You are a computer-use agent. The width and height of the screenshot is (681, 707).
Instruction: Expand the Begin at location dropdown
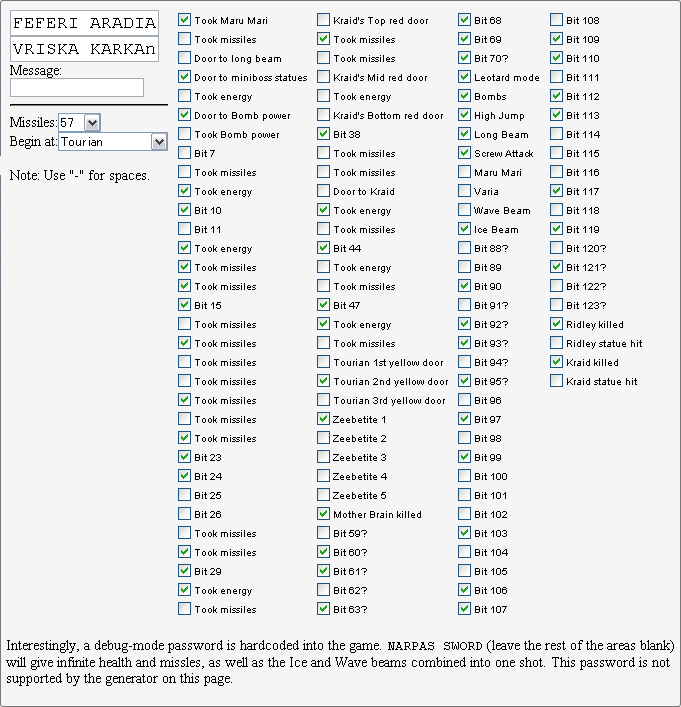(x=112, y=142)
